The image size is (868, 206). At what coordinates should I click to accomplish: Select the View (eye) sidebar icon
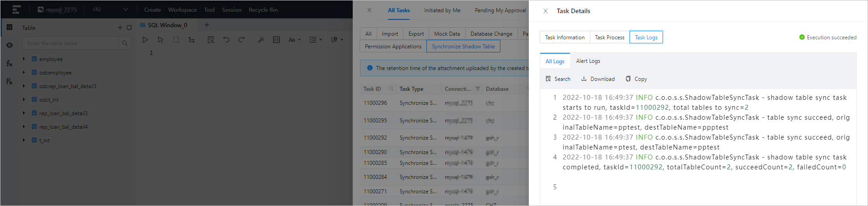pos(9,45)
